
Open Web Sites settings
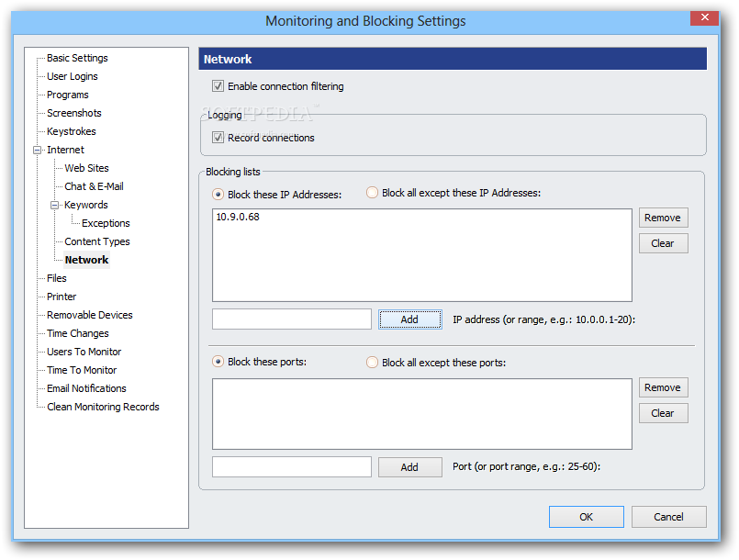tap(86, 168)
